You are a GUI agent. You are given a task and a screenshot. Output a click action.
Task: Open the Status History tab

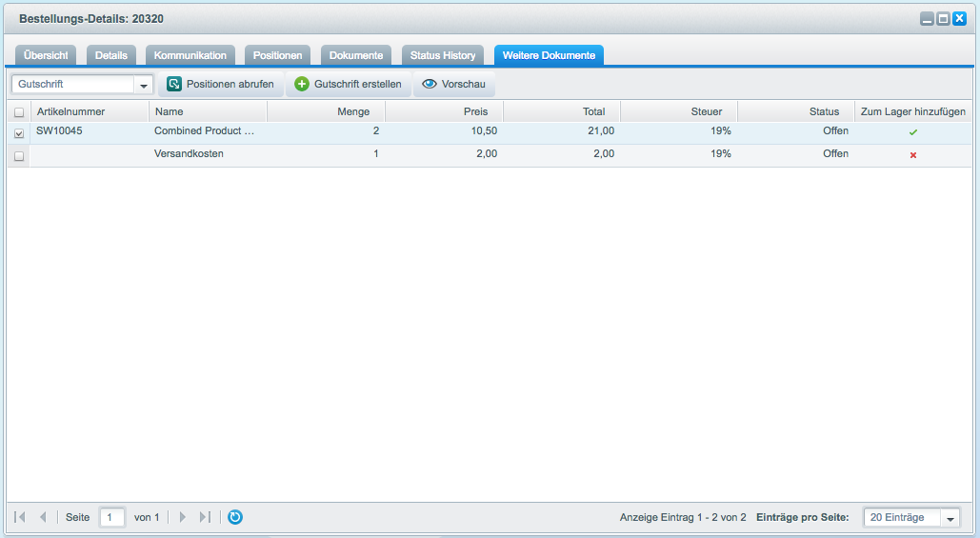point(443,55)
